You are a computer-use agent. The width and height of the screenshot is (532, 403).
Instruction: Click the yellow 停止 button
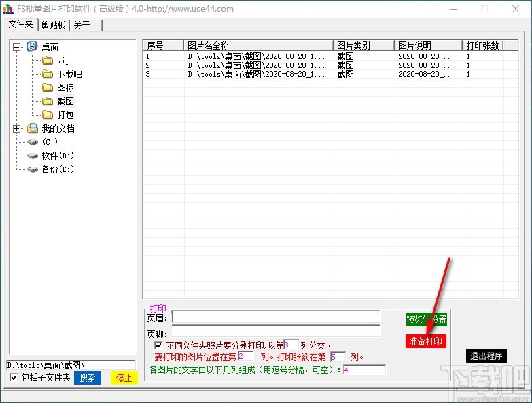point(124,378)
